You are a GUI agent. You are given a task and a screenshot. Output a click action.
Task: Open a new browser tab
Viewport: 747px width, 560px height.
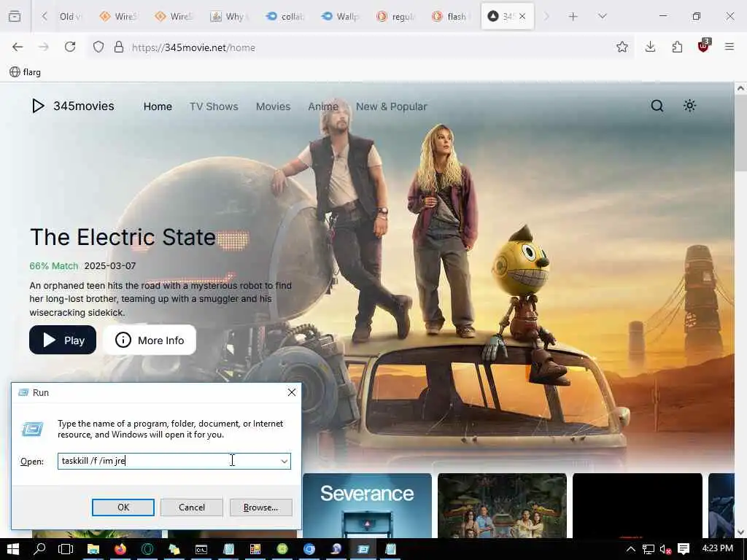(573, 16)
